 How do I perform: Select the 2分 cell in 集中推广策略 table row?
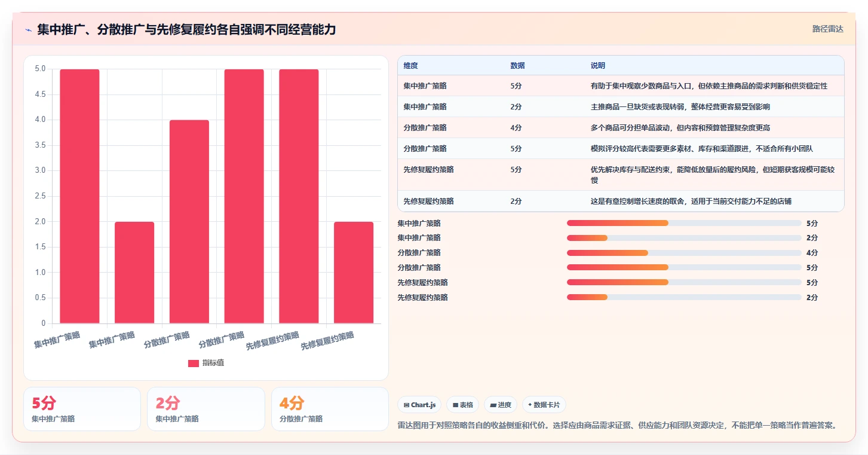click(x=516, y=107)
